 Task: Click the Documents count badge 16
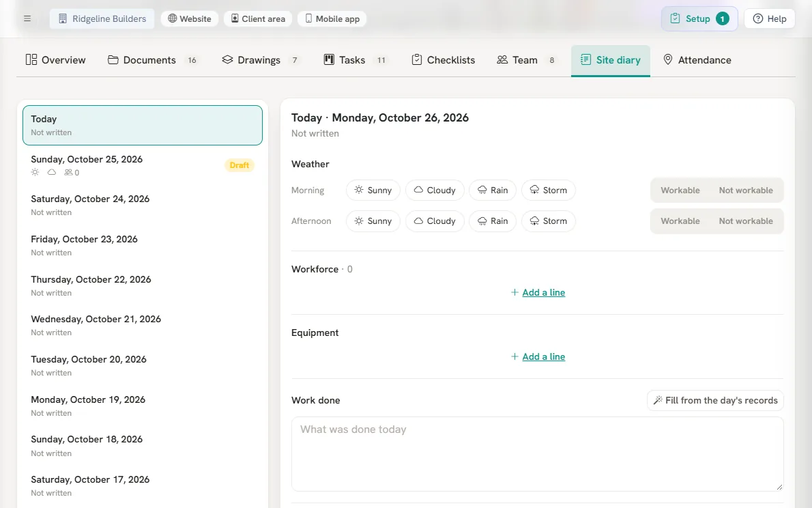tap(192, 60)
